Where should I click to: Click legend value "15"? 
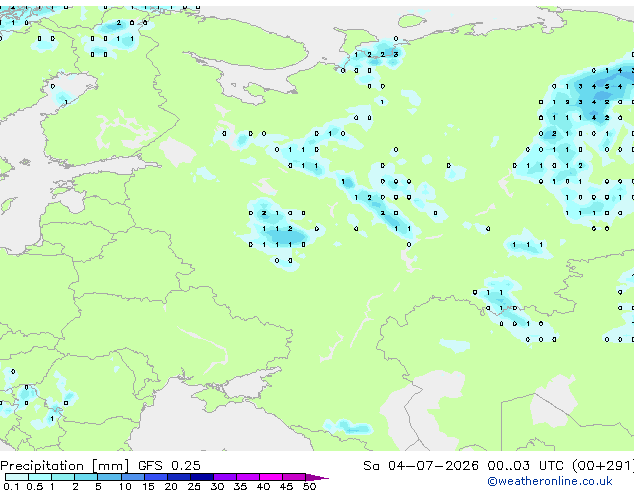[x=148, y=486]
